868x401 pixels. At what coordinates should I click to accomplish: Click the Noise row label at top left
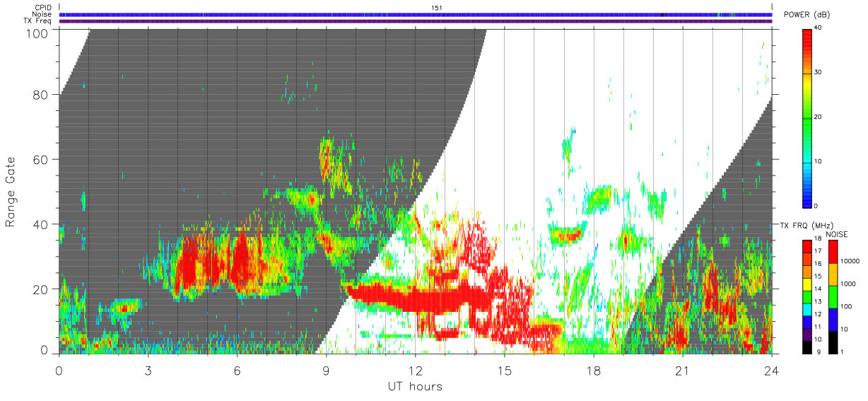click(42, 14)
